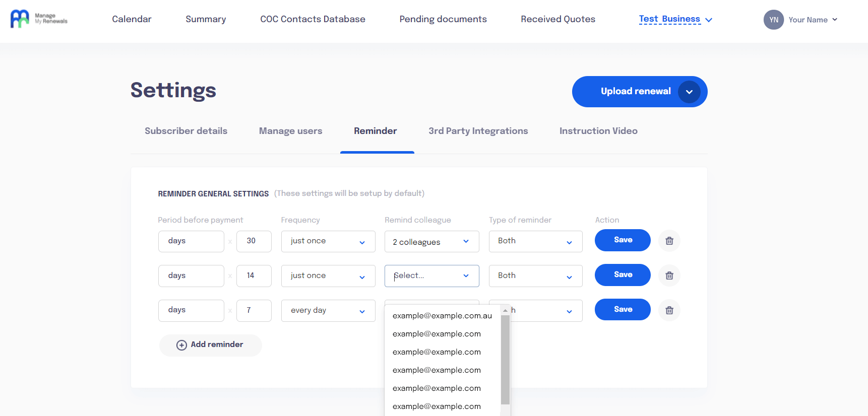Click the plus icon in Add reminder

pyautogui.click(x=181, y=345)
